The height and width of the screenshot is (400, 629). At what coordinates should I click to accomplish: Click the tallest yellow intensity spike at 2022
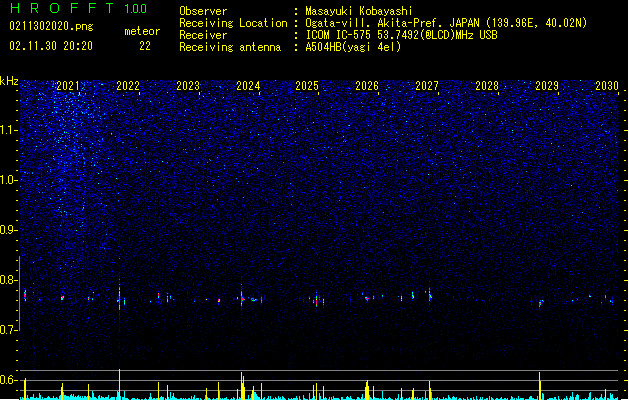click(120, 384)
